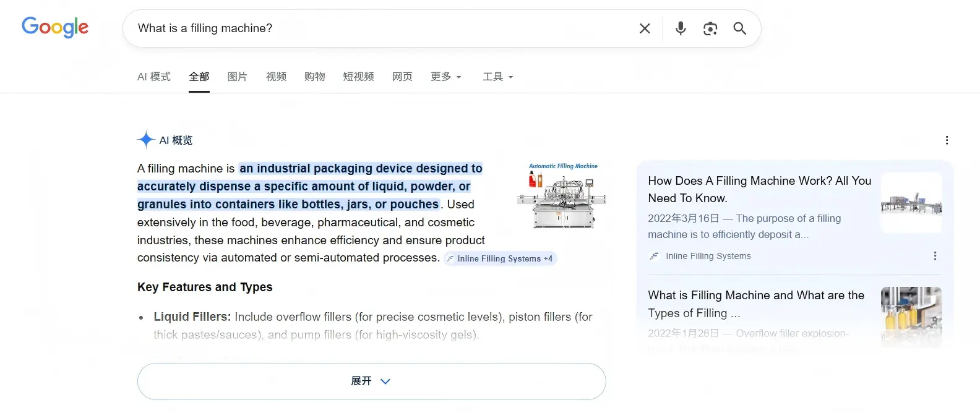Clear the search query with the X icon
The image size is (980, 413).
[645, 28]
